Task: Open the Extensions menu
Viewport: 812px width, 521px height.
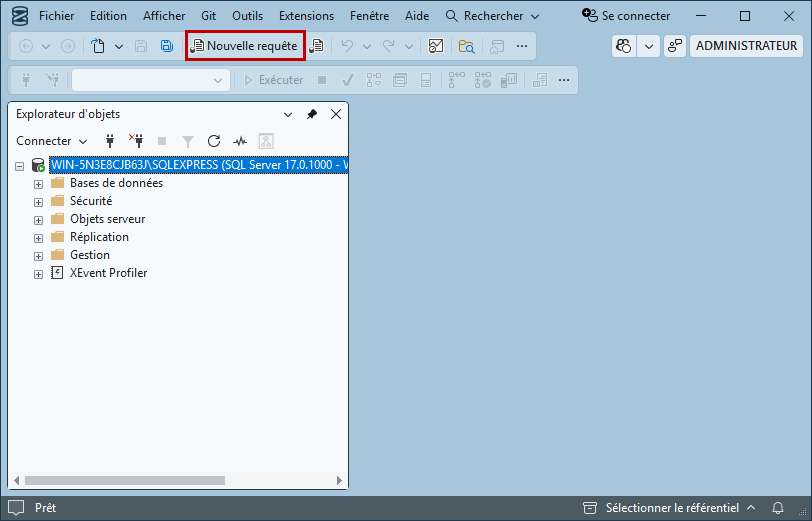Action: point(307,16)
